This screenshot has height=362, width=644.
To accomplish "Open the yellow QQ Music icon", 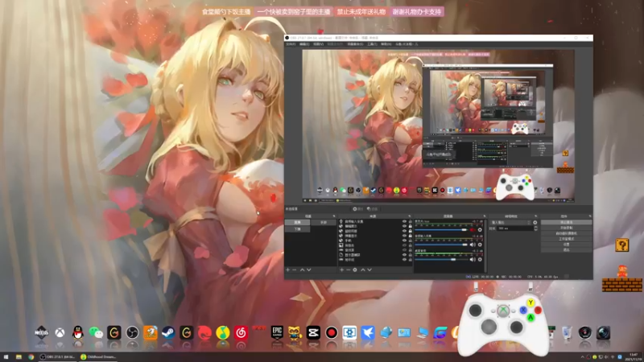I will pyautogui.click(x=223, y=332).
